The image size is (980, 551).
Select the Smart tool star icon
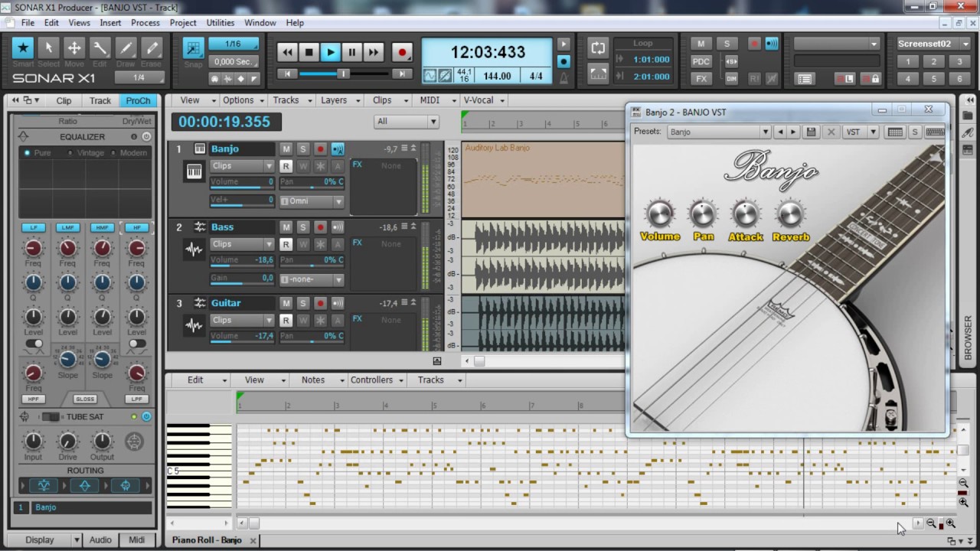tap(23, 47)
